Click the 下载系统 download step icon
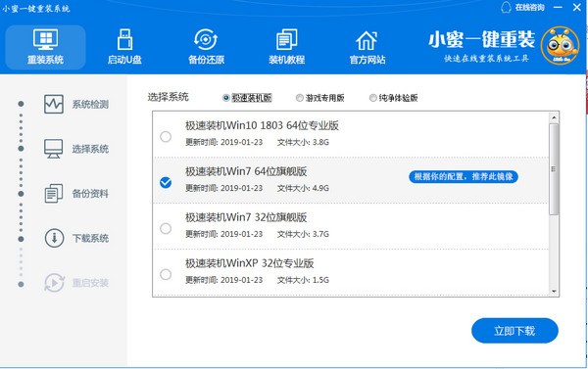 click(54, 238)
